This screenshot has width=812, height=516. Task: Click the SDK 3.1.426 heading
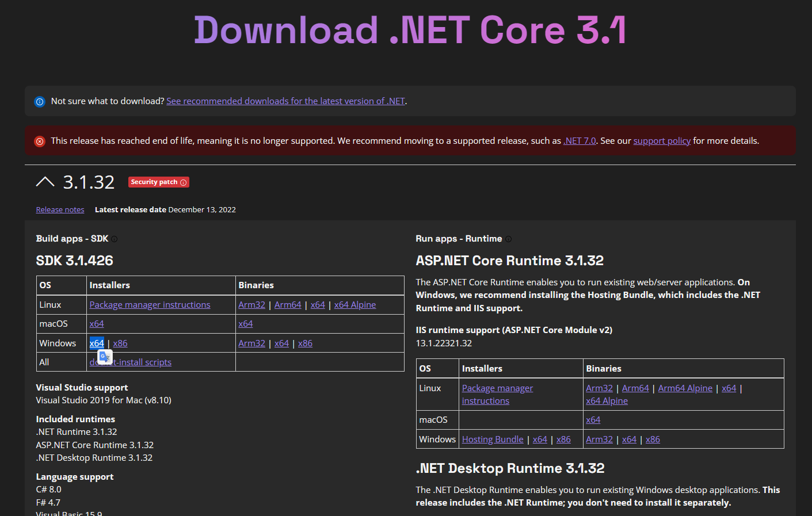click(75, 261)
